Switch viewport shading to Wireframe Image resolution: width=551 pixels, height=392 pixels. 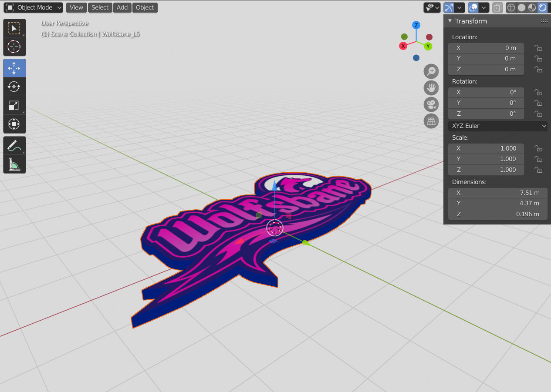[511, 7]
